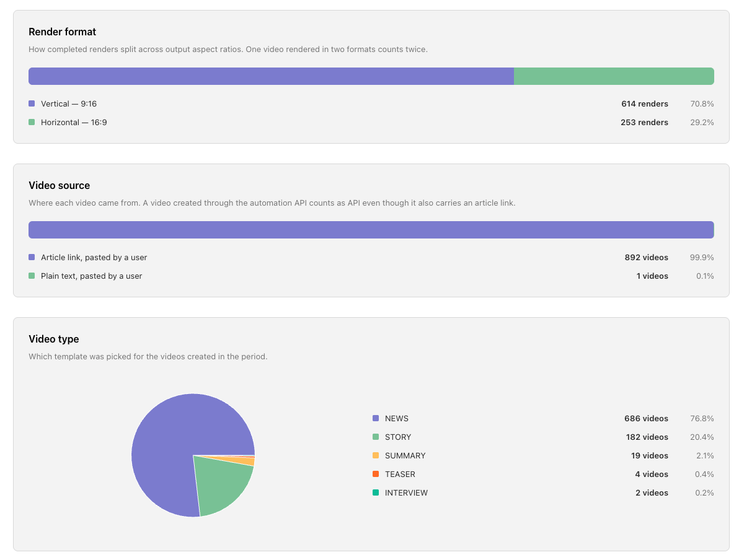The width and height of the screenshot is (739, 560).
Task: Click the "Video type" heading
Action: (54, 339)
